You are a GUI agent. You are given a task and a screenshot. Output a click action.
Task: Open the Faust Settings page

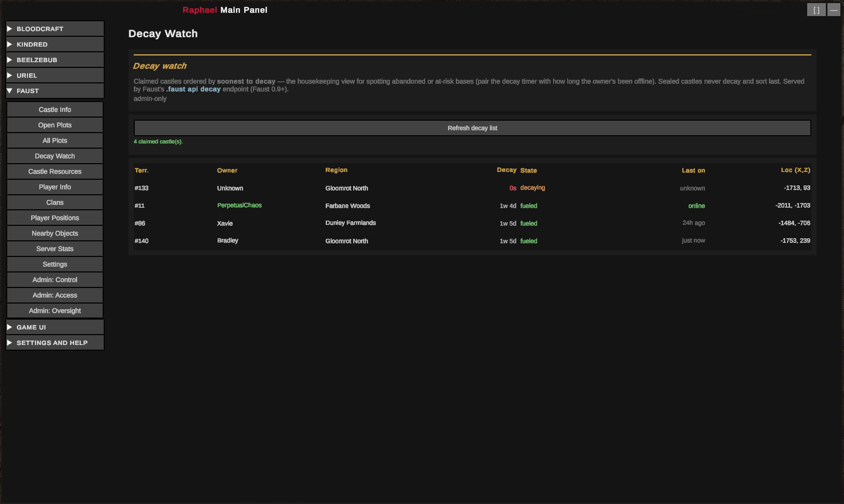[x=55, y=264]
